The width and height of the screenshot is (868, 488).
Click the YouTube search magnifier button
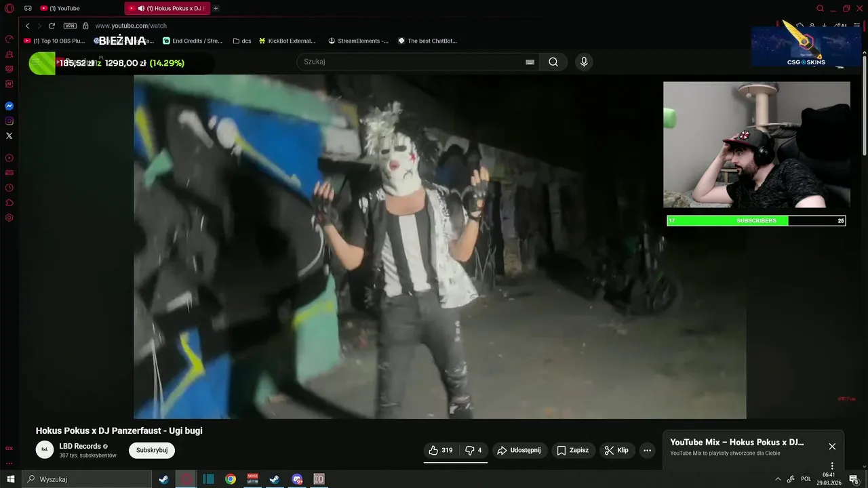[x=553, y=62]
